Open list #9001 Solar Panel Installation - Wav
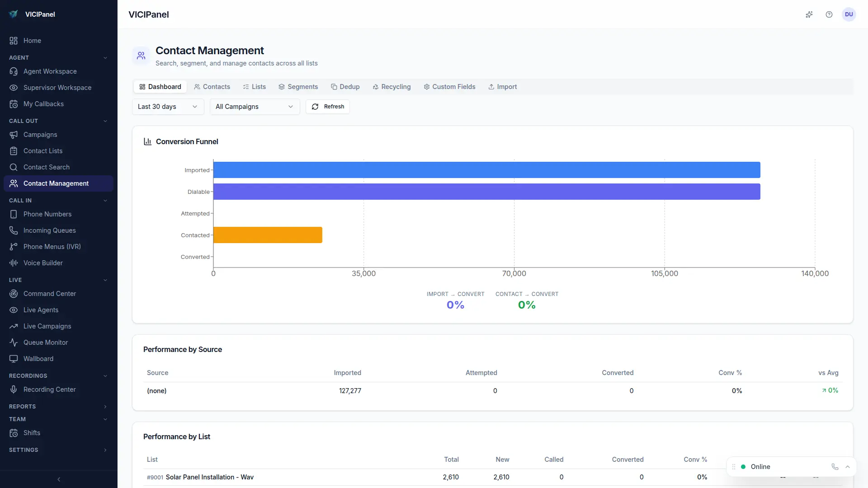This screenshot has height=488, width=868. [x=200, y=477]
